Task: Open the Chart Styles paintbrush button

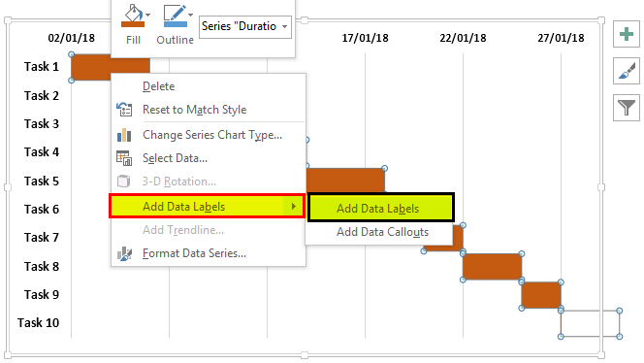Action: coord(627,71)
